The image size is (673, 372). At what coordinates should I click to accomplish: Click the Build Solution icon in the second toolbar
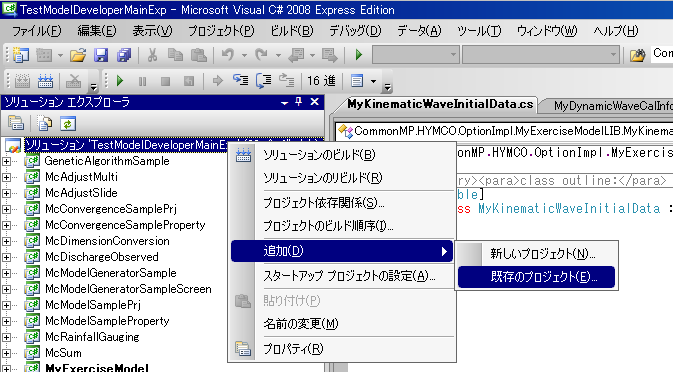(x=45, y=81)
